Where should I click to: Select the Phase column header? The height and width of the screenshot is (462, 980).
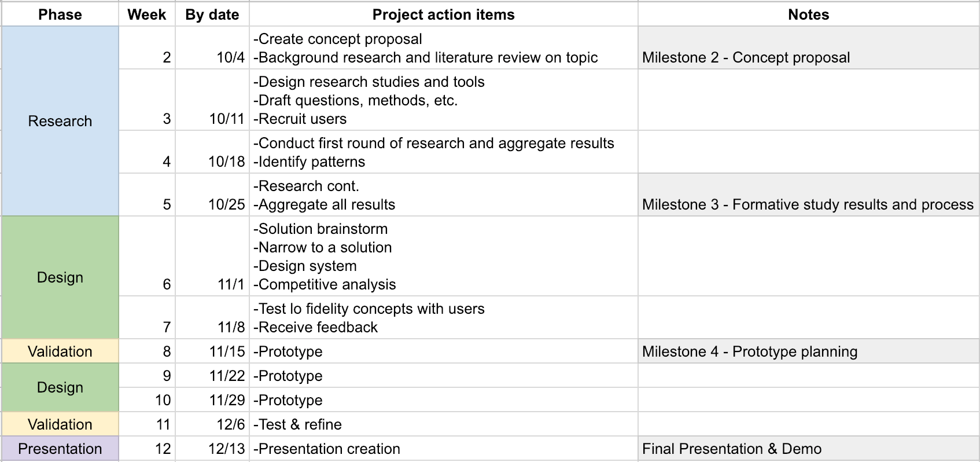(x=60, y=14)
